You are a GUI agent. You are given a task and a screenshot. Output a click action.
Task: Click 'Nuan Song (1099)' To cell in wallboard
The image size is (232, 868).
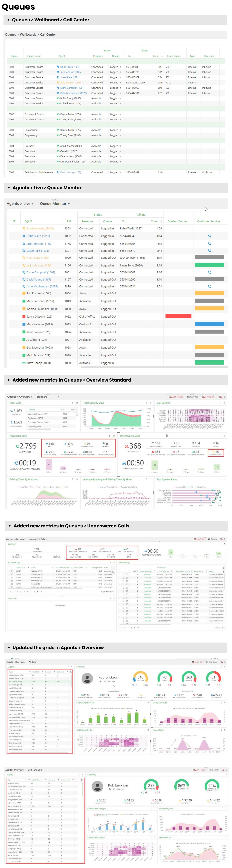pos(136,83)
